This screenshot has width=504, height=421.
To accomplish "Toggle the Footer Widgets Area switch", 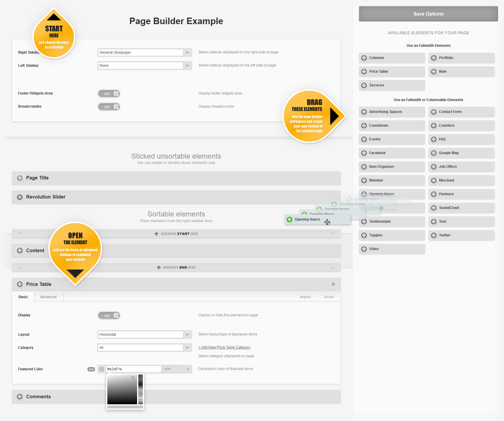I will (109, 94).
